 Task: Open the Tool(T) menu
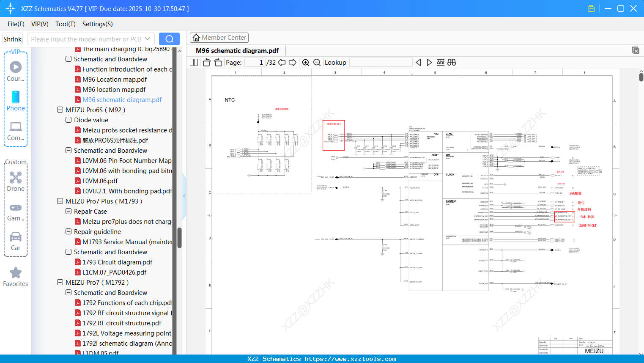(65, 24)
